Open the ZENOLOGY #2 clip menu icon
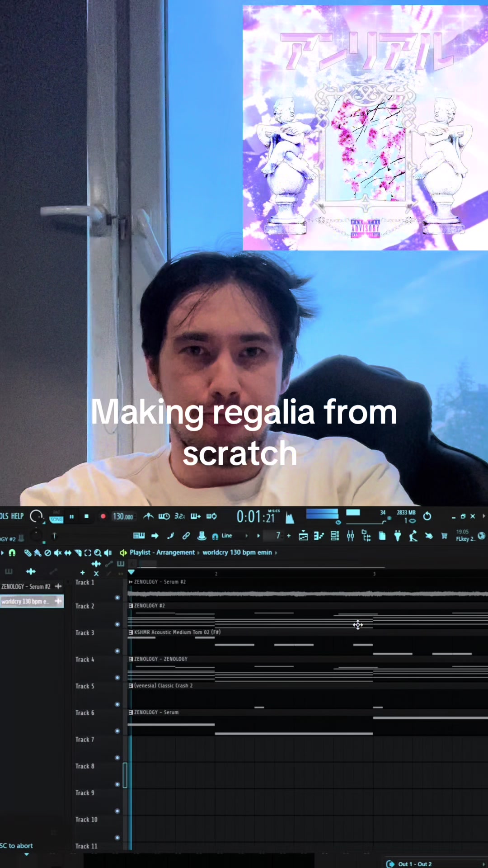The height and width of the screenshot is (868, 488). (x=131, y=606)
